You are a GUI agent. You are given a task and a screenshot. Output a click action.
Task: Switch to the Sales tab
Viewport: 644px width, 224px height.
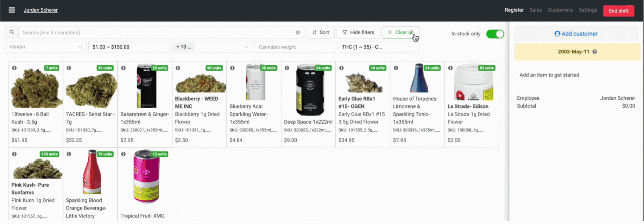[x=535, y=10]
